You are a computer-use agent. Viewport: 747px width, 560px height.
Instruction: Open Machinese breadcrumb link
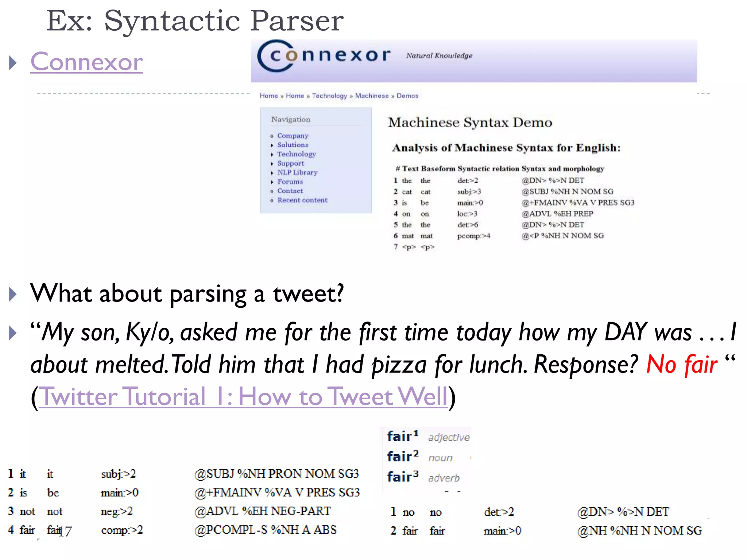point(372,96)
